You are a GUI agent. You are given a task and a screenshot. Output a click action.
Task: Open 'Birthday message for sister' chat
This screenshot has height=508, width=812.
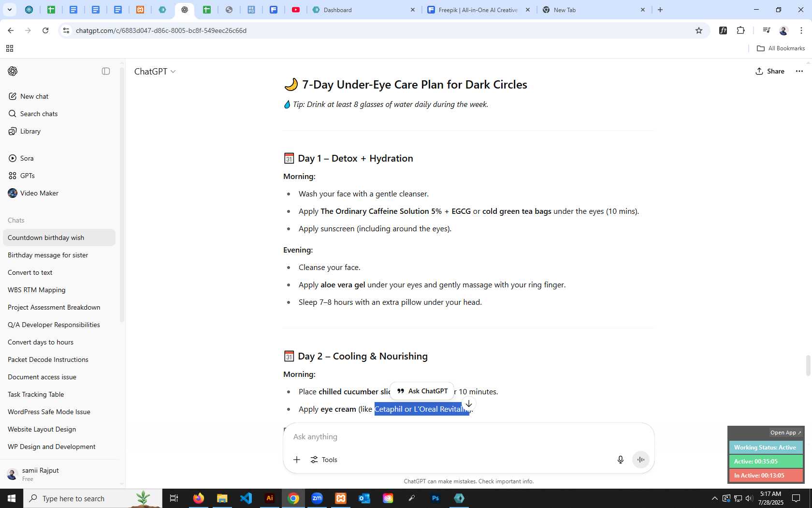(59, 255)
